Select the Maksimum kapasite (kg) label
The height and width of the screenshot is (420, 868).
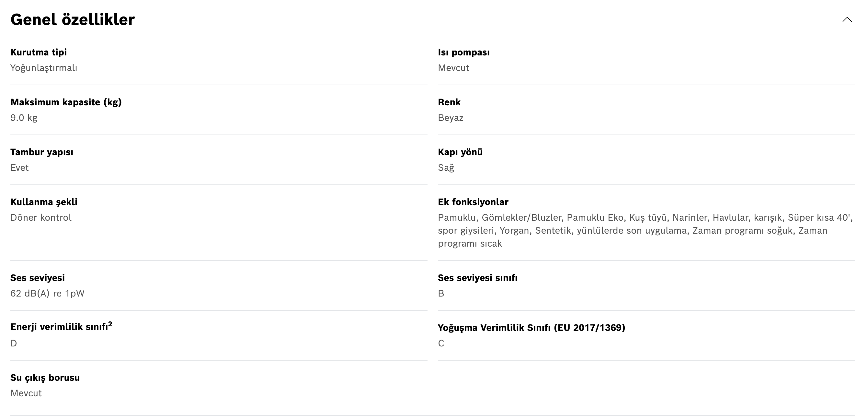(66, 102)
